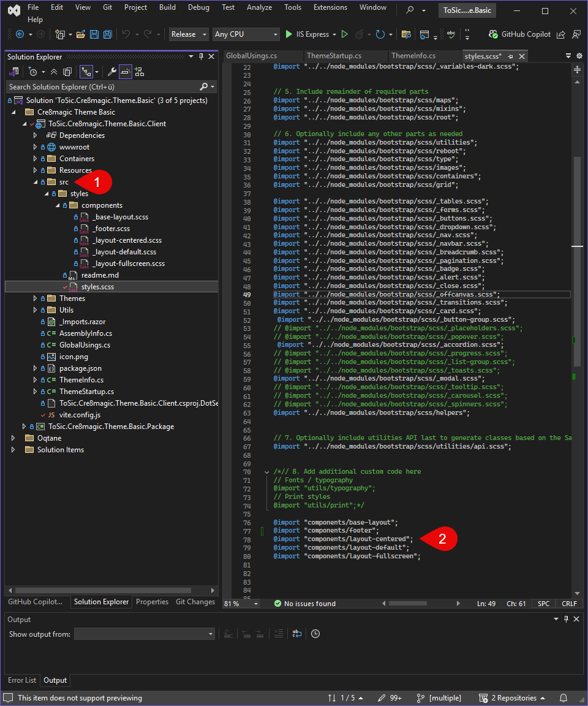Click the Save All toolbar icon

tap(108, 34)
